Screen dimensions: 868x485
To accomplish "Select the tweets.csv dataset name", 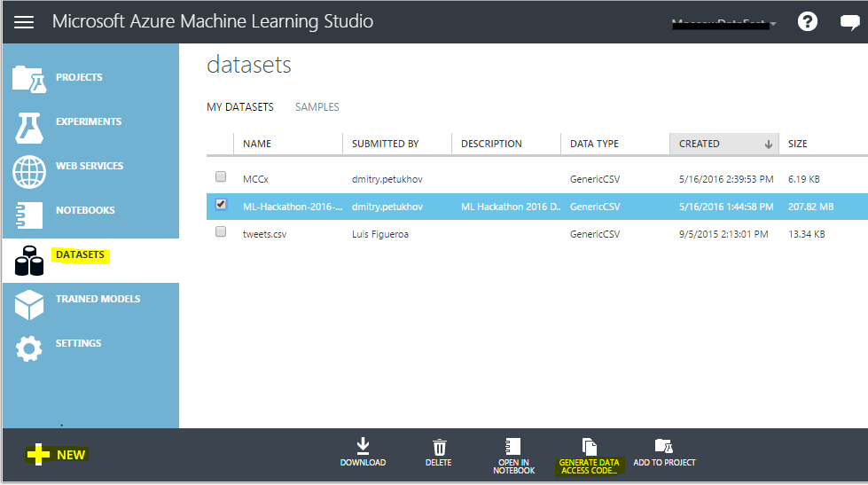I will pos(264,234).
